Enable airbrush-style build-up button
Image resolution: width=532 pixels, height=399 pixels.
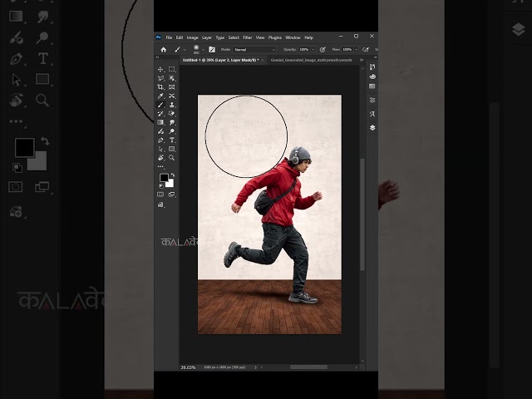click(x=366, y=50)
